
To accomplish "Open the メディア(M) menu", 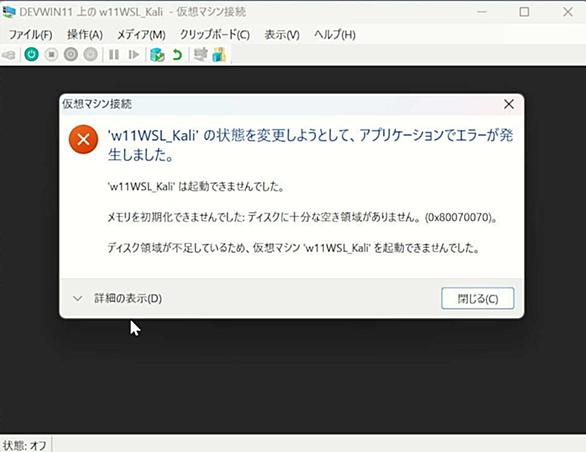I will pos(141,35).
